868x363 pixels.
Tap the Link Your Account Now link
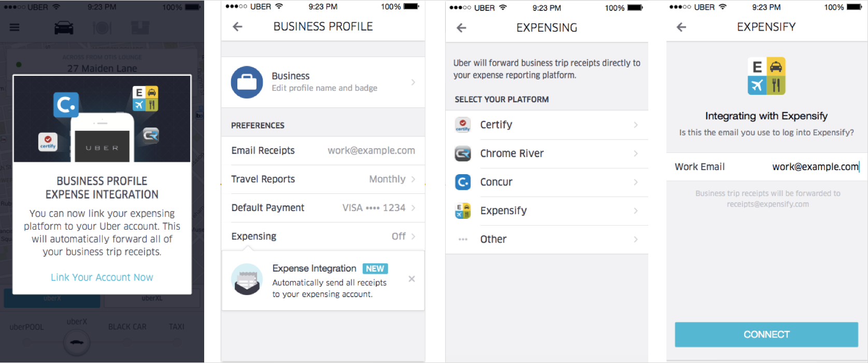coord(102,277)
